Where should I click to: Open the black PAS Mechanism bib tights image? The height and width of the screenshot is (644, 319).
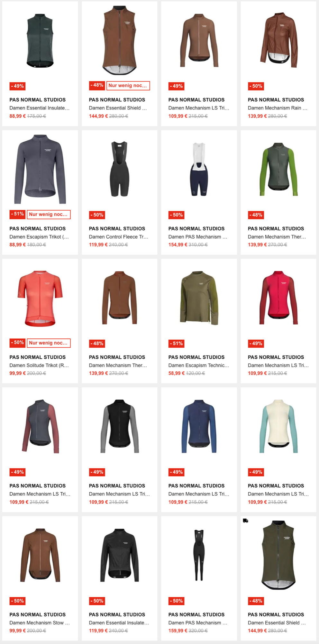click(199, 555)
